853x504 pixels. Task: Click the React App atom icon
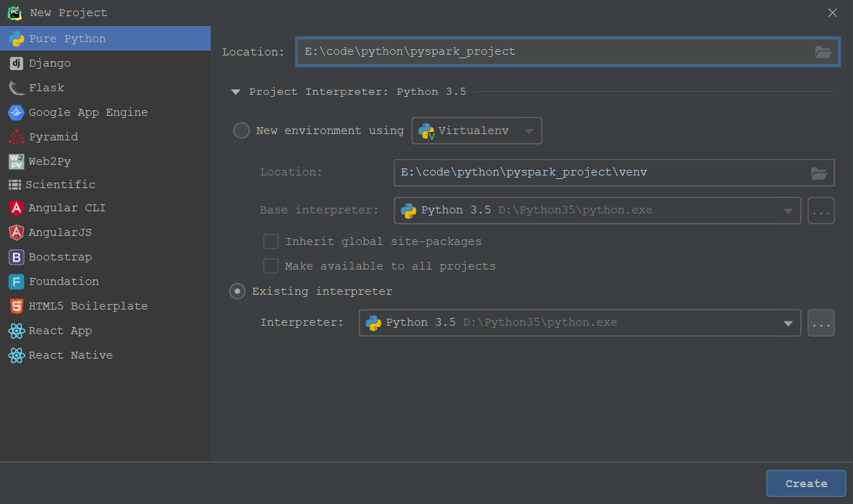point(16,331)
